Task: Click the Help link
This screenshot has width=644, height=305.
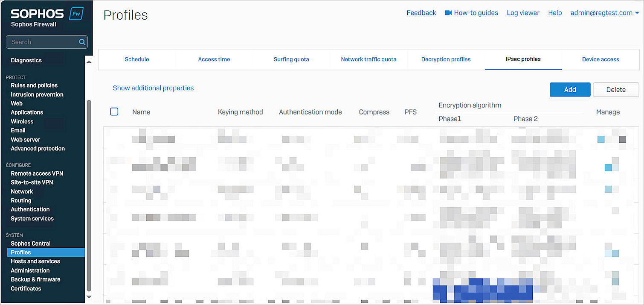Action: pos(555,13)
